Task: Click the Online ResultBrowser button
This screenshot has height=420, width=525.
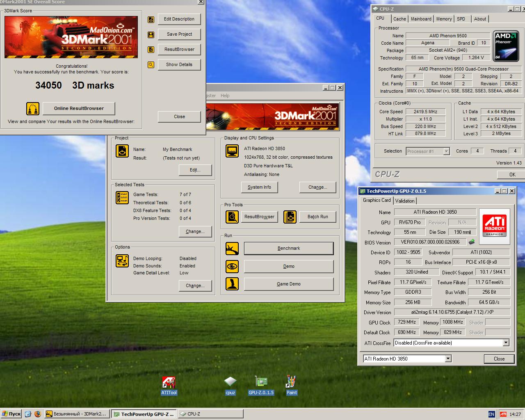Action: click(79, 109)
